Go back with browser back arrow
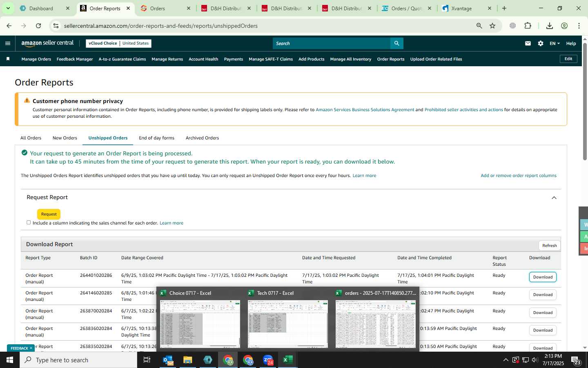The height and width of the screenshot is (368, 588). 9,26
